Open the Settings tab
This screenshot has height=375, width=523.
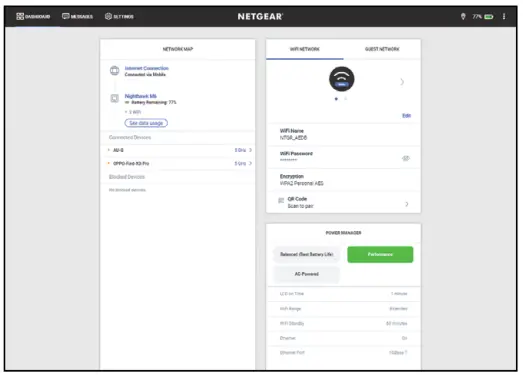119,16
